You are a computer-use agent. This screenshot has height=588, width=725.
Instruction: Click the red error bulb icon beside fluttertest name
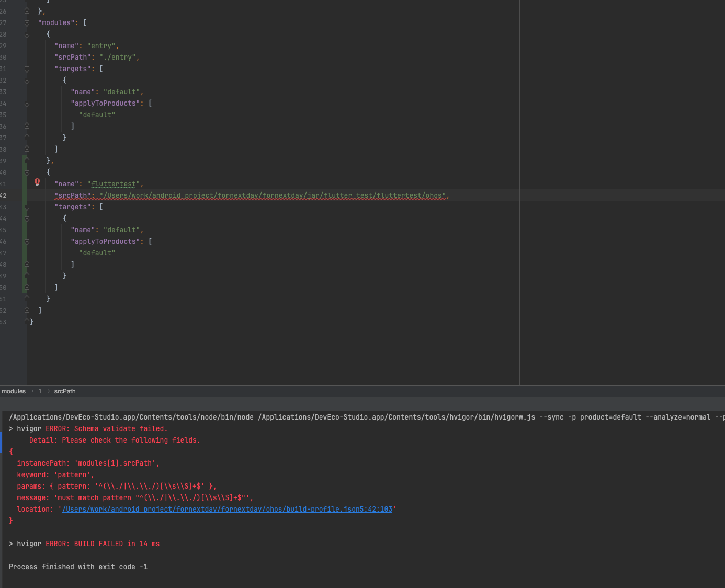(37, 182)
